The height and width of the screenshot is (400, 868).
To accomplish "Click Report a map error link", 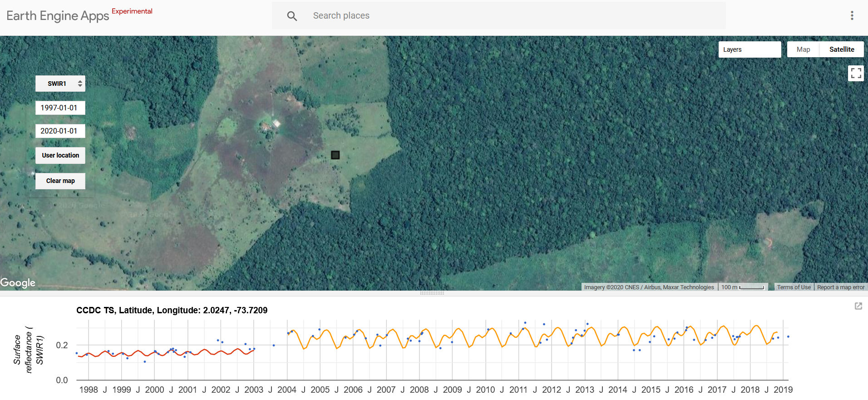I will 841,287.
